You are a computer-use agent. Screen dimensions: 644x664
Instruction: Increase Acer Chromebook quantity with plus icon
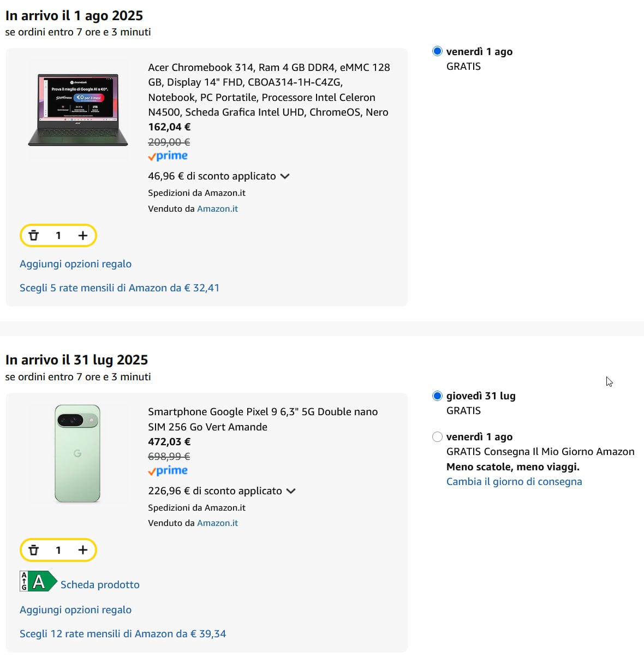pyautogui.click(x=82, y=236)
